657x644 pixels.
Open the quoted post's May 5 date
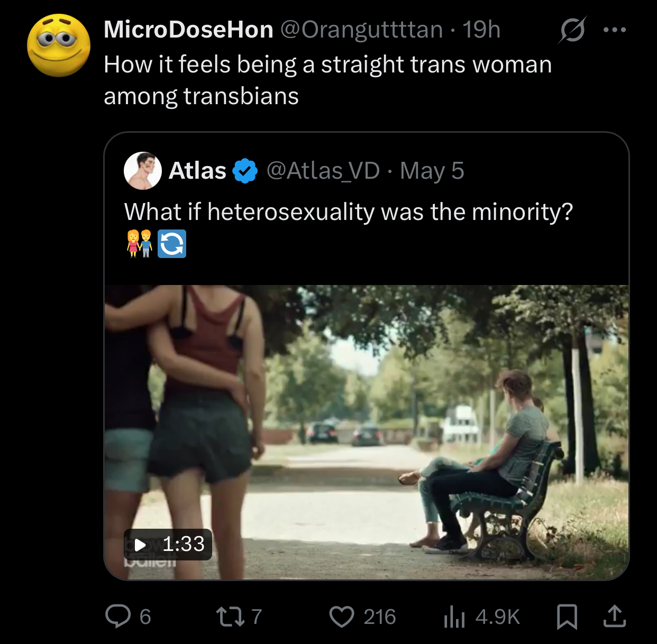click(x=432, y=171)
